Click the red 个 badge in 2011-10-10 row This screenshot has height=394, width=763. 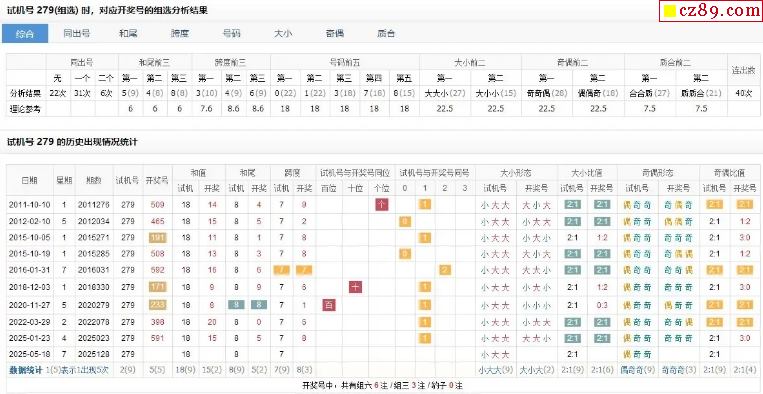coord(382,205)
